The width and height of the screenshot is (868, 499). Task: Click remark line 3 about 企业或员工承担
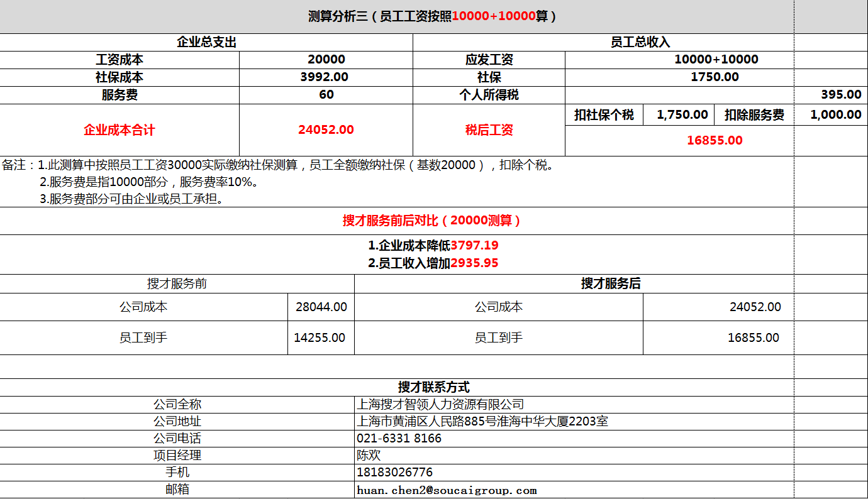[x=131, y=199]
